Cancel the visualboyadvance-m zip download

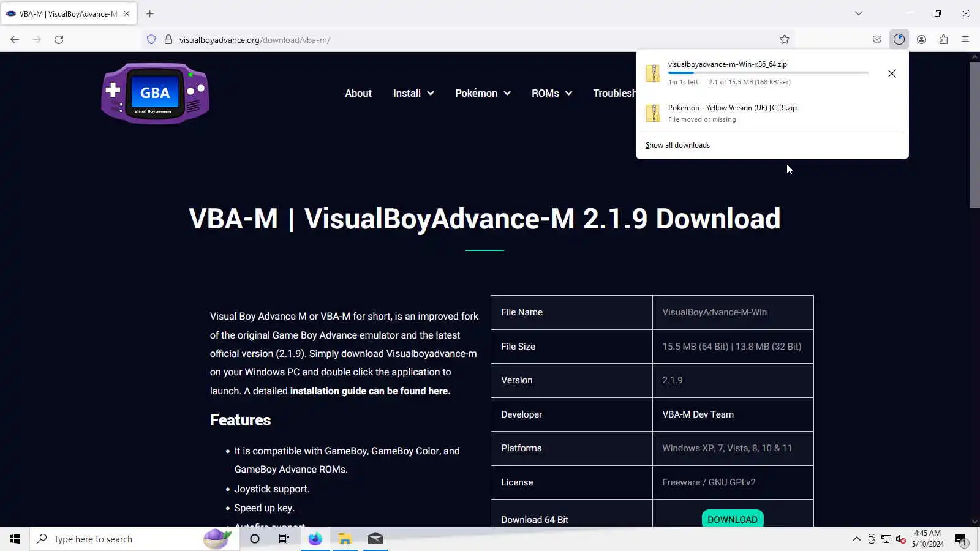(892, 73)
